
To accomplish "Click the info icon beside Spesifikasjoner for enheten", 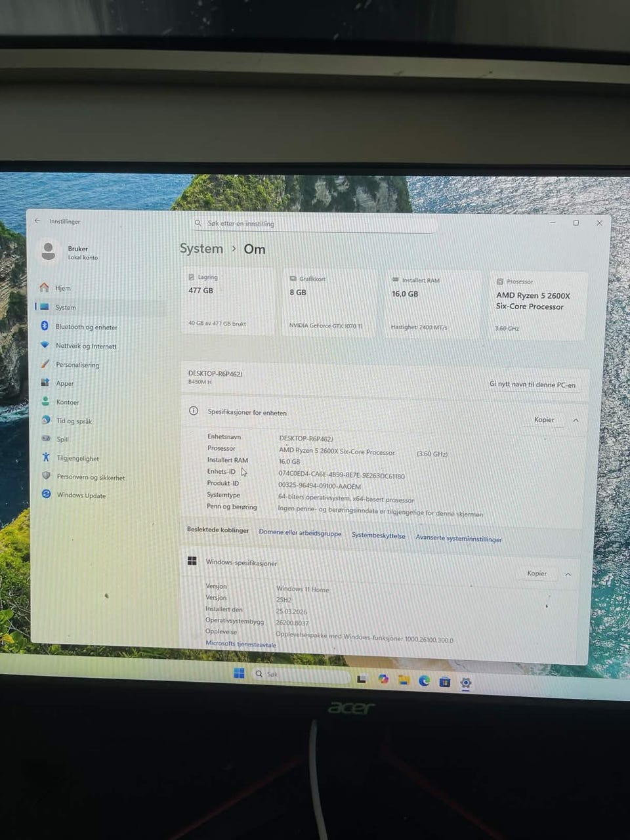I will (x=194, y=411).
